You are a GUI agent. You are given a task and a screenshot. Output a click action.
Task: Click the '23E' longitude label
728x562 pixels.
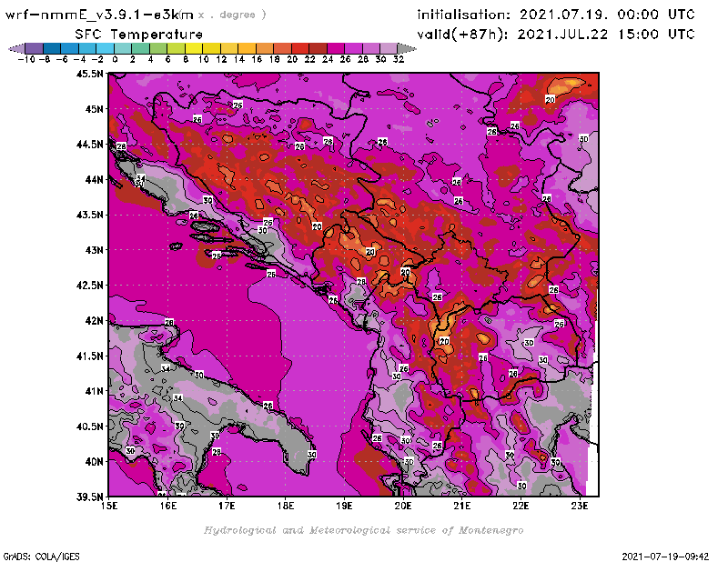580,506
